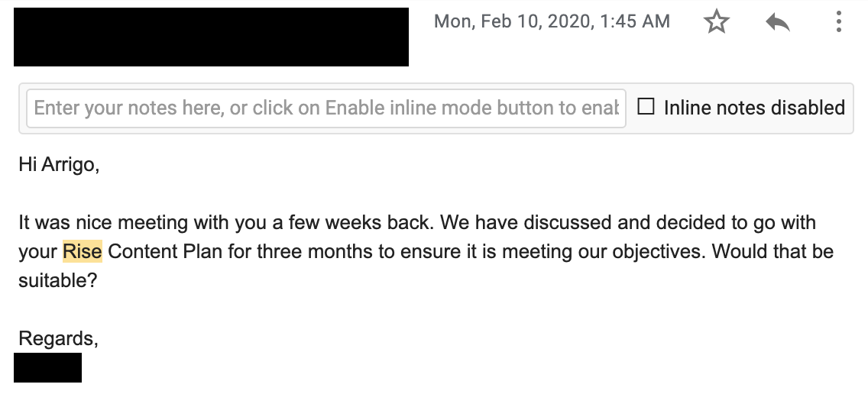Toggle the Inline notes checkbox
Viewport: 868px width, 394px height.
646,106
